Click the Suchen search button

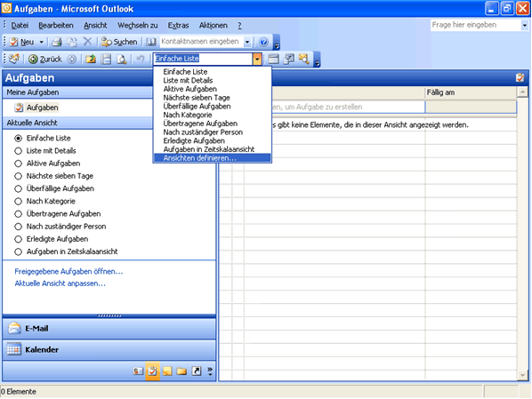click(119, 42)
